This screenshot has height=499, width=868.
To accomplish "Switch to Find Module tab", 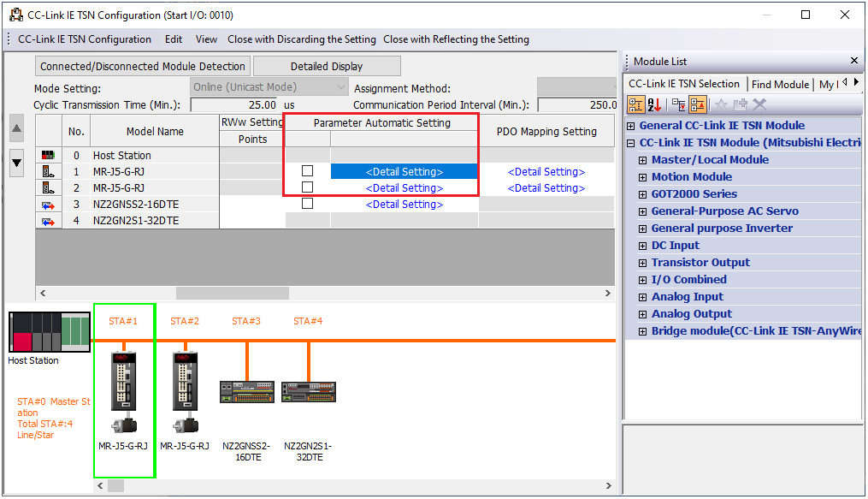I will (x=780, y=84).
